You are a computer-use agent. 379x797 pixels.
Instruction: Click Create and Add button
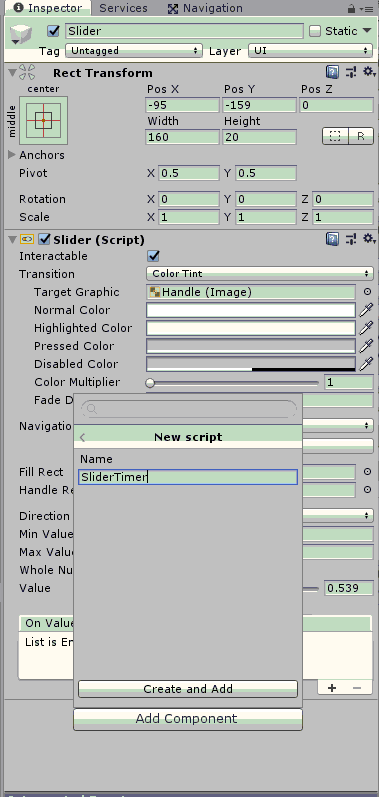pos(188,689)
